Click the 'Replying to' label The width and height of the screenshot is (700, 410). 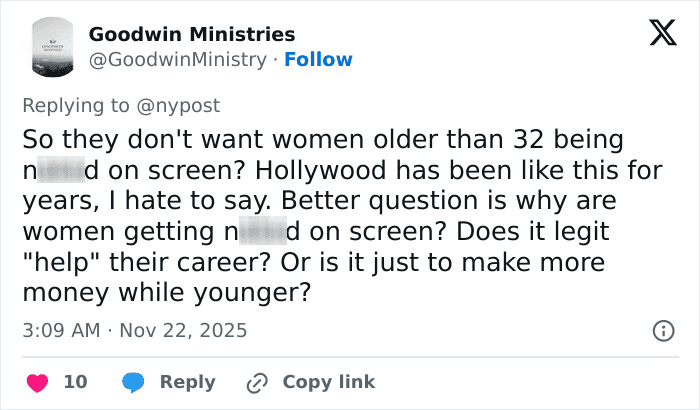[x=78, y=104]
